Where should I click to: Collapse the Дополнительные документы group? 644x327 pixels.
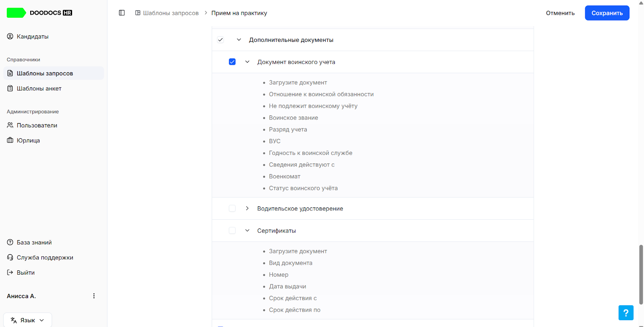pyautogui.click(x=239, y=40)
